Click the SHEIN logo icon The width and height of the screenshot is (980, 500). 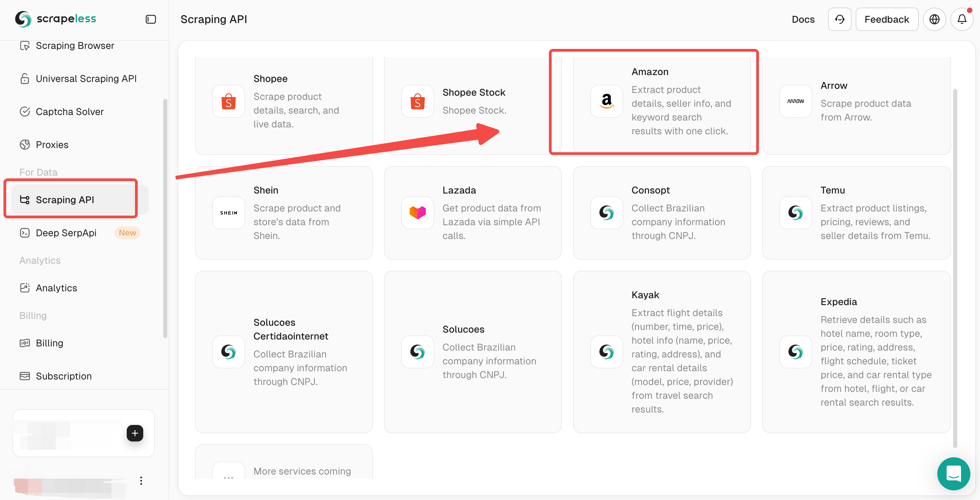coord(229,213)
